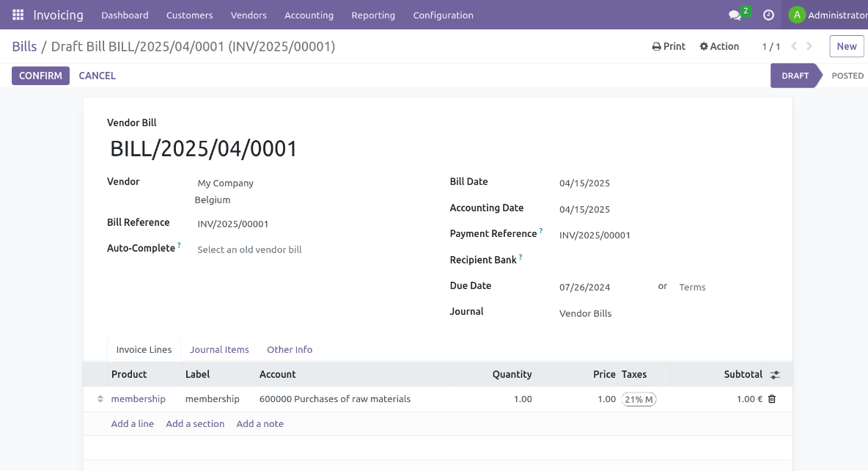This screenshot has width=868, height=471.
Task: Open the Bill Date picker
Action: [664, 183]
